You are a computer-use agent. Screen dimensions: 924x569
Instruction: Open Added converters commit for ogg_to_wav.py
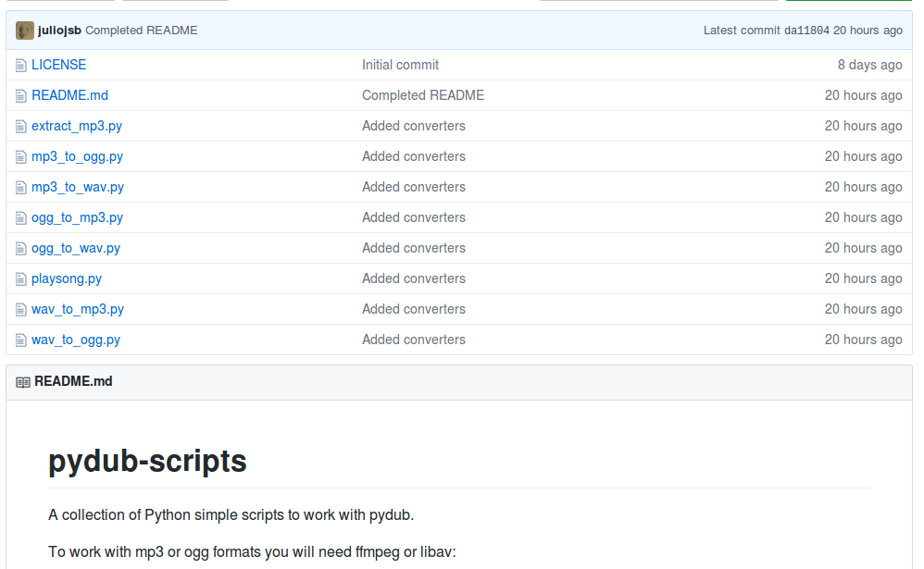(414, 249)
